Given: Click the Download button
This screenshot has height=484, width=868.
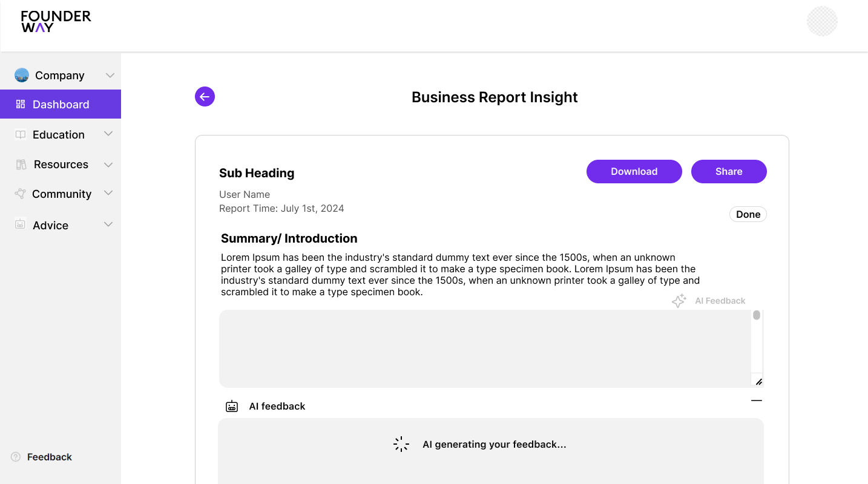Looking at the screenshot, I should pos(634,171).
